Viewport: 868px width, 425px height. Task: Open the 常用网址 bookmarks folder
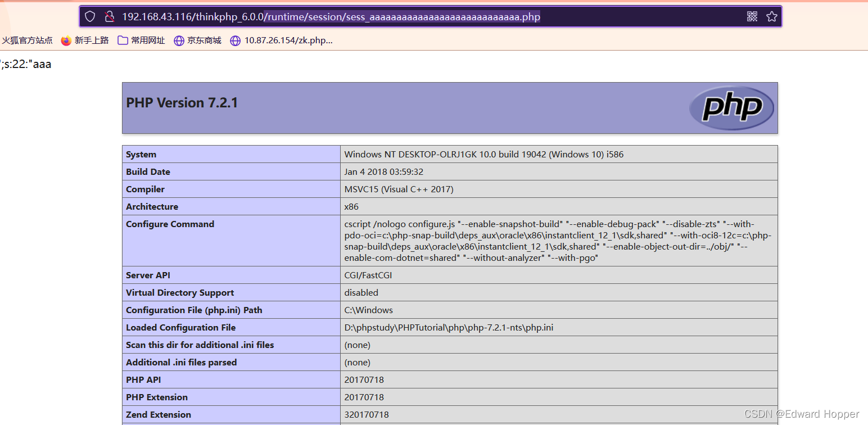[142, 40]
